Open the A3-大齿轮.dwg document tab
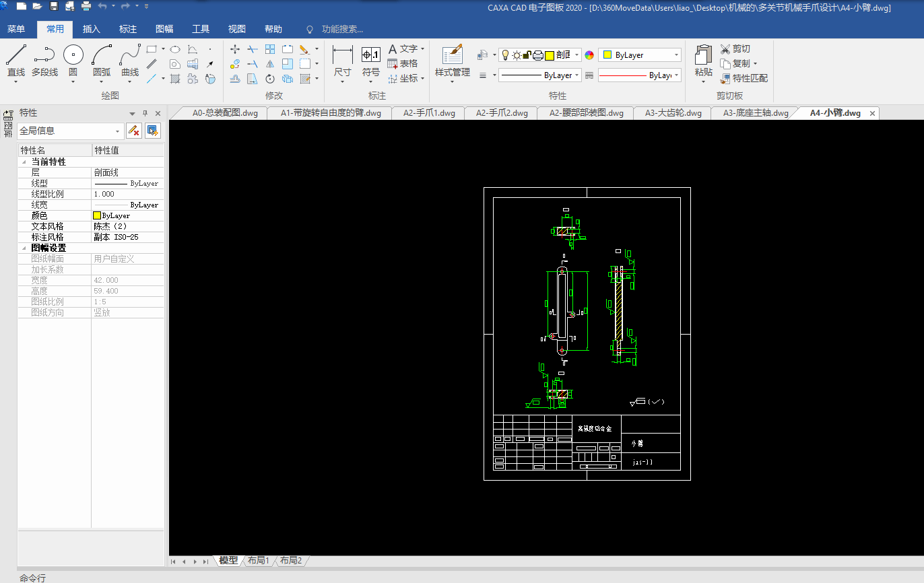Viewport: 924px width, 583px height. coord(673,113)
